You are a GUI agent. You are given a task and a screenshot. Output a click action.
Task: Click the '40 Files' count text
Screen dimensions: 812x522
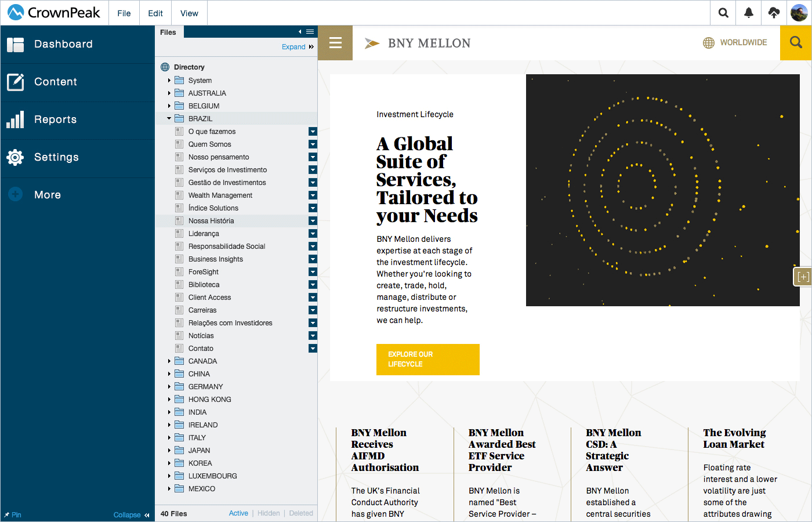click(174, 514)
